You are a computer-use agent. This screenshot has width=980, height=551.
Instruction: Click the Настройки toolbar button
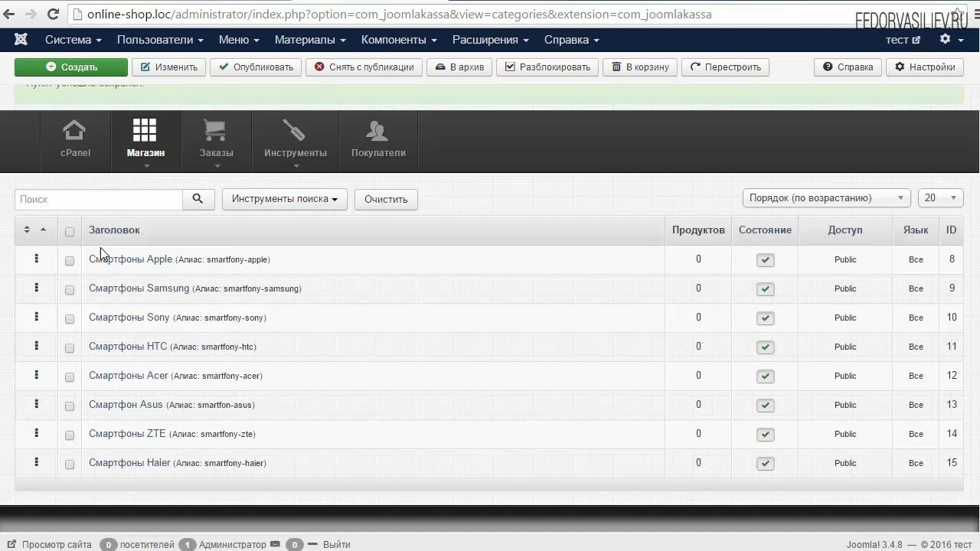(x=925, y=67)
